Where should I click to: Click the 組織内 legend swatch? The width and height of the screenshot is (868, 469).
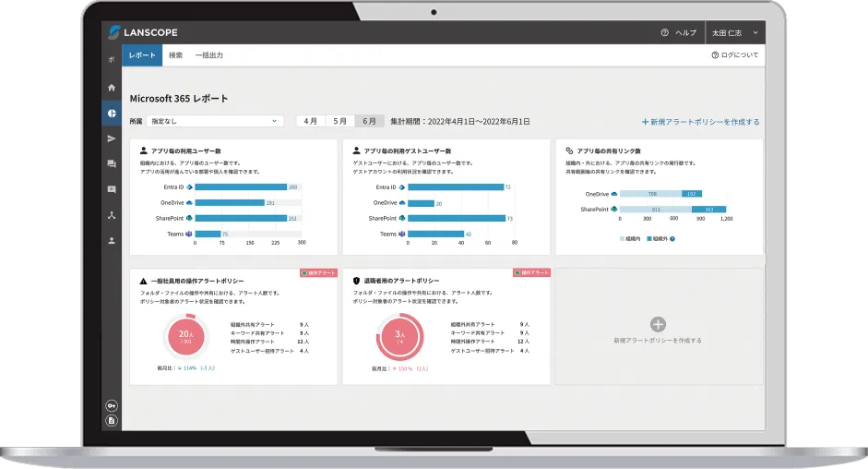(x=622, y=239)
